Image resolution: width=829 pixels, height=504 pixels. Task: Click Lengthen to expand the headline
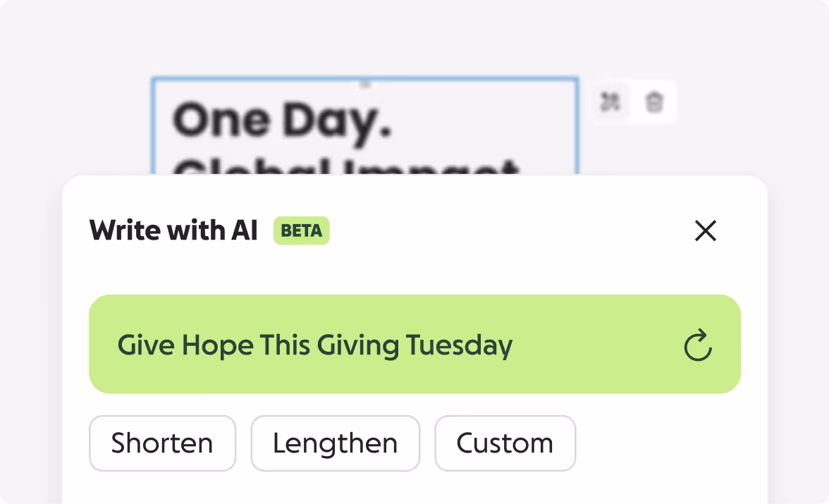pos(336,443)
